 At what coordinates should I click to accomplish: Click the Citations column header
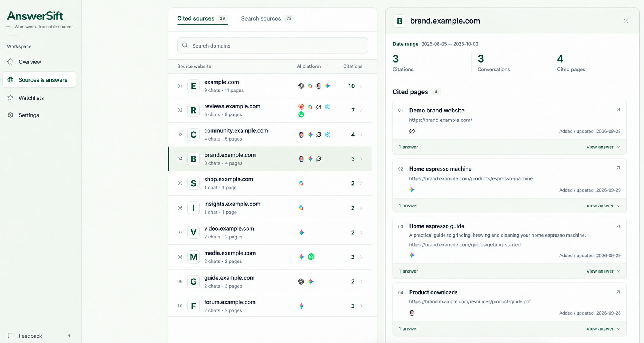tap(353, 66)
